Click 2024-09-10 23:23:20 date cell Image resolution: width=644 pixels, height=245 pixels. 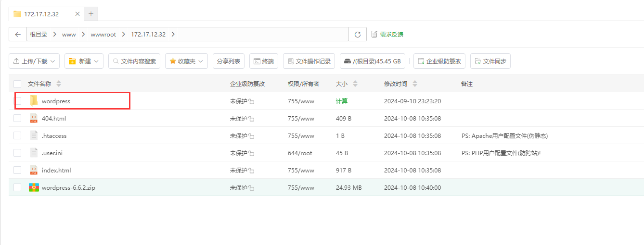click(412, 101)
